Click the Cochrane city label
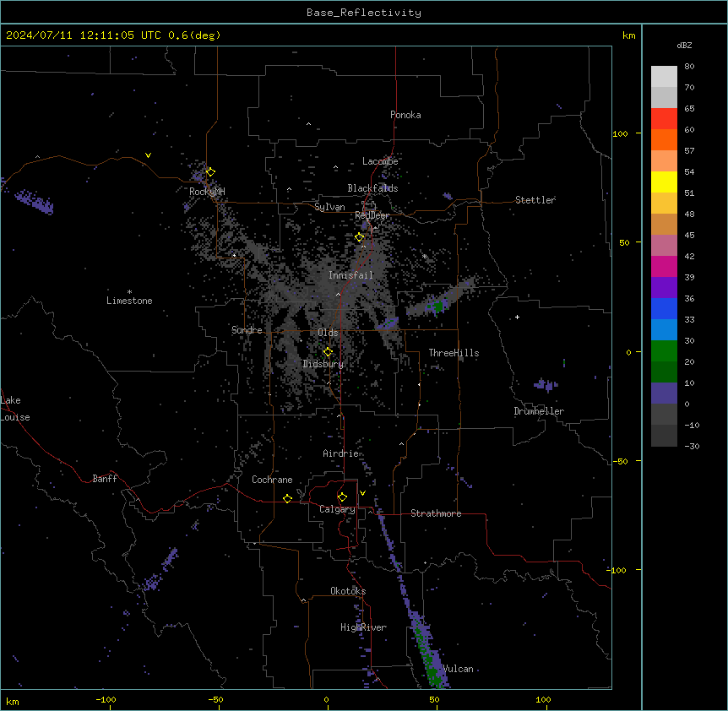 (x=272, y=480)
